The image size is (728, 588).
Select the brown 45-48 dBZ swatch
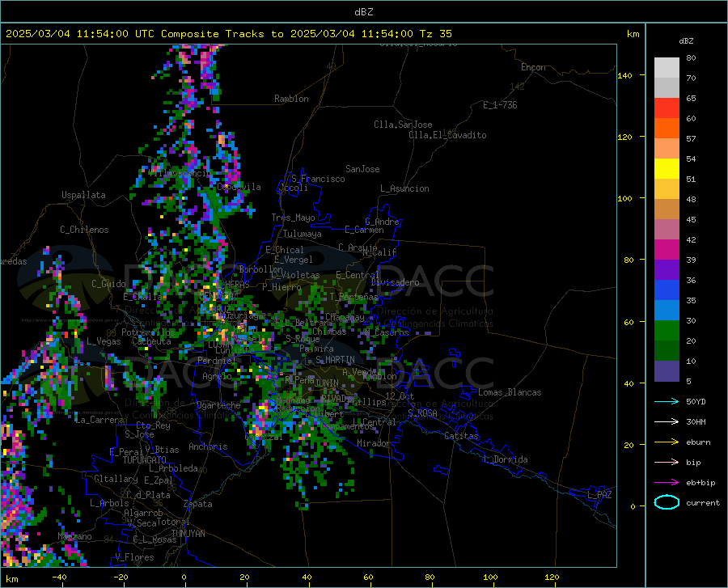[667, 209]
